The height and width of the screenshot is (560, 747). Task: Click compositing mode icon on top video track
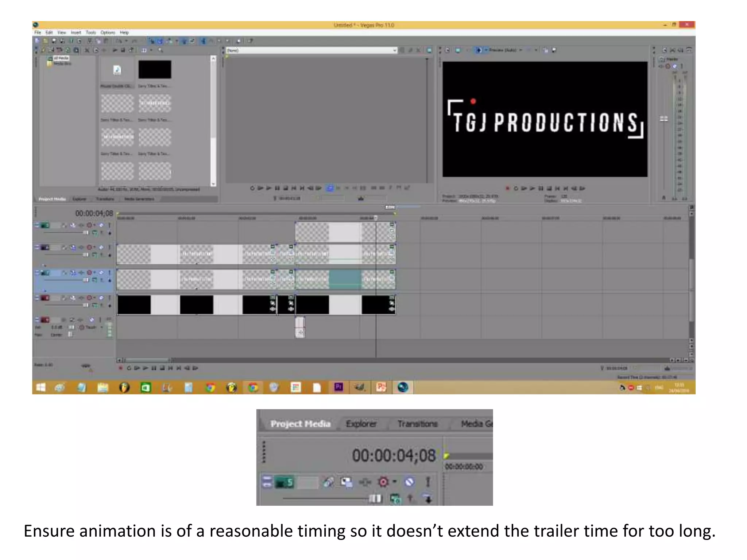pyautogui.click(x=95, y=233)
